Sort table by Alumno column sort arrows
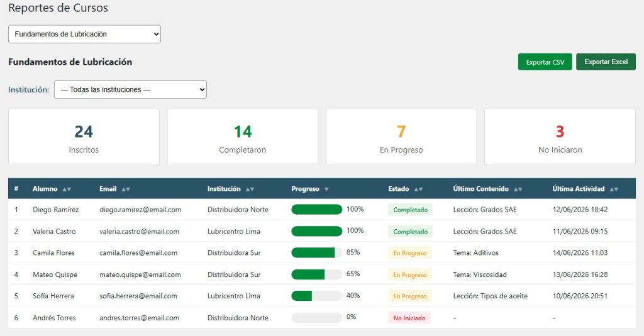 [67, 189]
